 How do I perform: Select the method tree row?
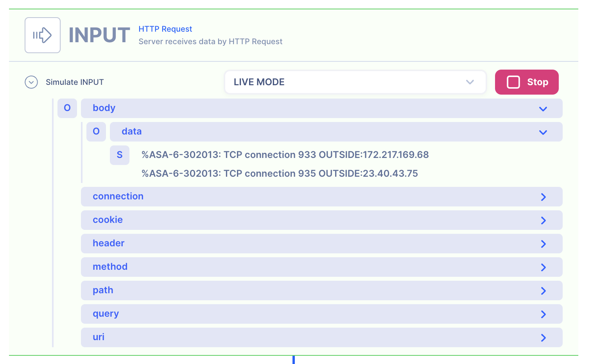tap(321, 267)
